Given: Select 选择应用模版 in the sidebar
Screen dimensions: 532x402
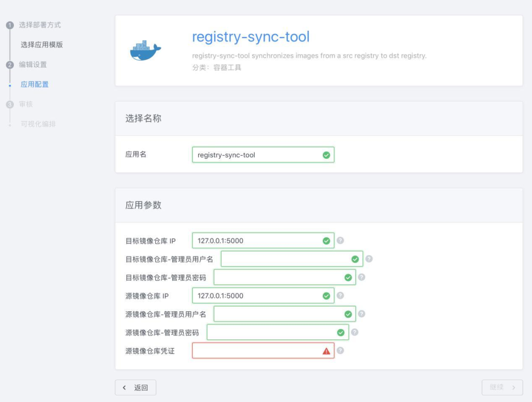Looking at the screenshot, I should point(42,45).
